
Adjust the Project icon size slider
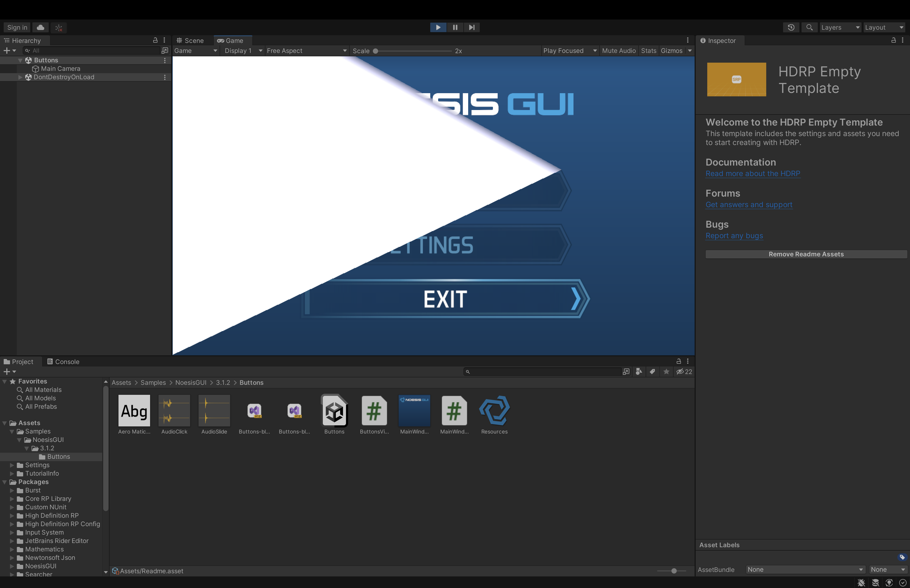pos(672,571)
